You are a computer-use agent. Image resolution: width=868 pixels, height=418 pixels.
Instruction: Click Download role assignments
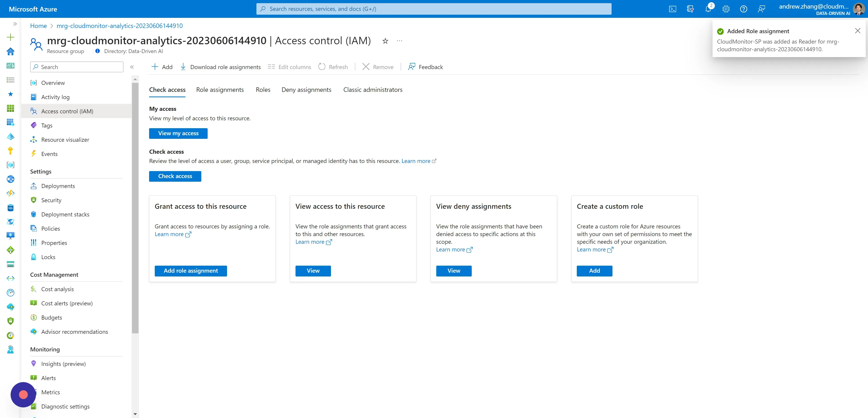pyautogui.click(x=220, y=67)
